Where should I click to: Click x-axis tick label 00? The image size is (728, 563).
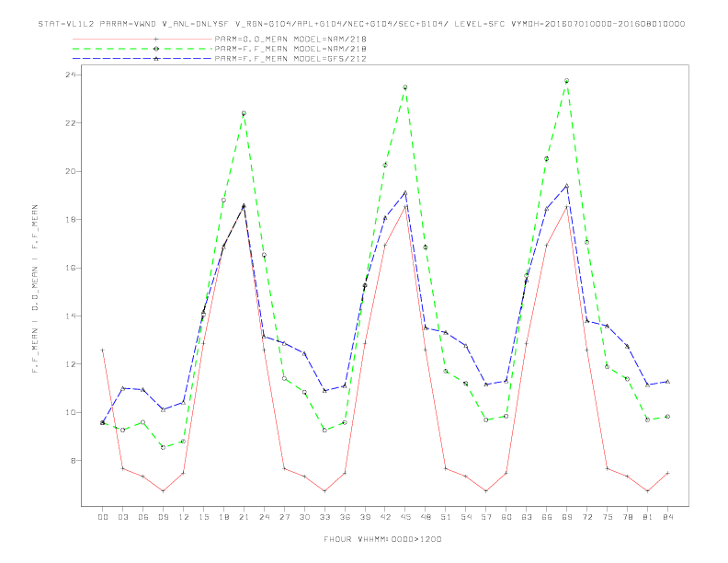click(103, 517)
